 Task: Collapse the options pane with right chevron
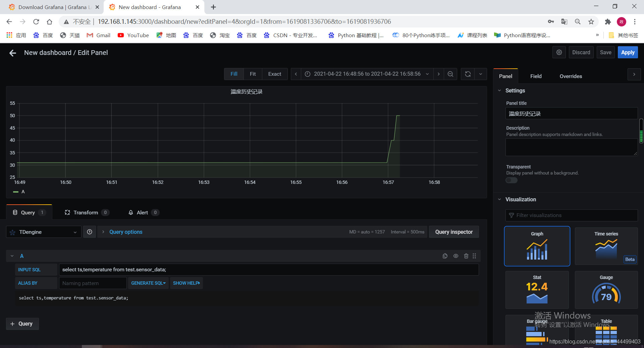[634, 74]
